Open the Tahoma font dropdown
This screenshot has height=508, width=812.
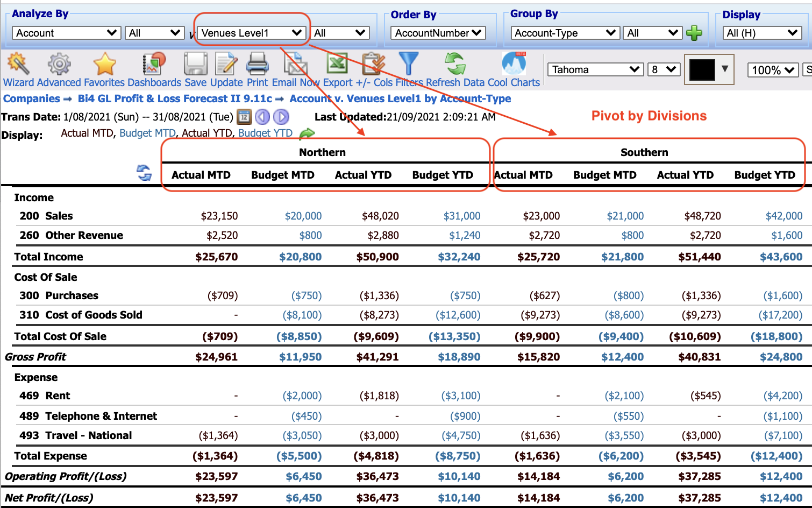click(596, 69)
